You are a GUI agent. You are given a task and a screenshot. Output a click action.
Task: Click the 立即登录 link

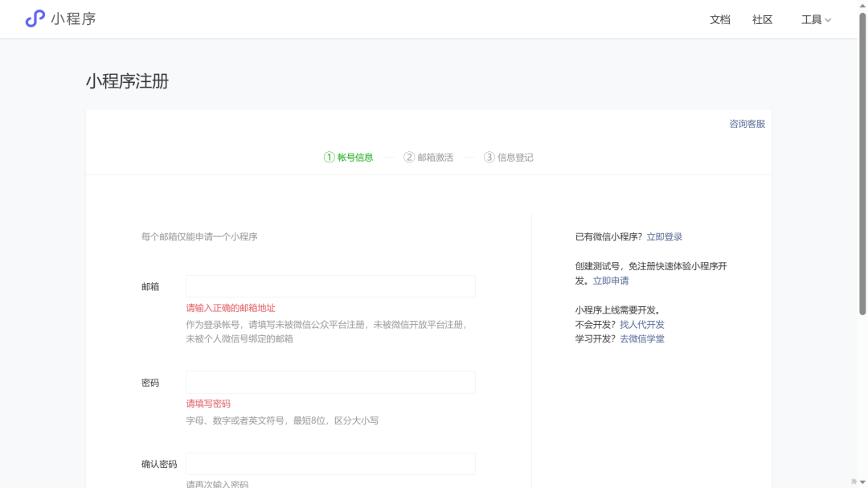[x=665, y=236]
